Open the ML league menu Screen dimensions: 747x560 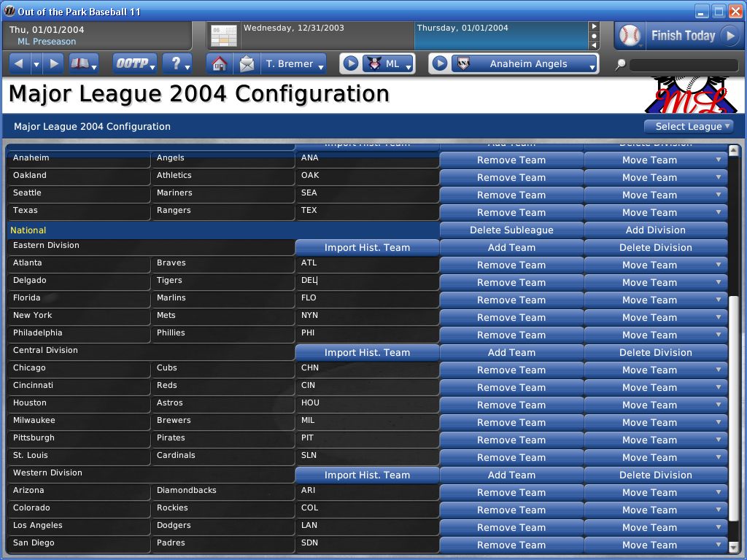388,63
